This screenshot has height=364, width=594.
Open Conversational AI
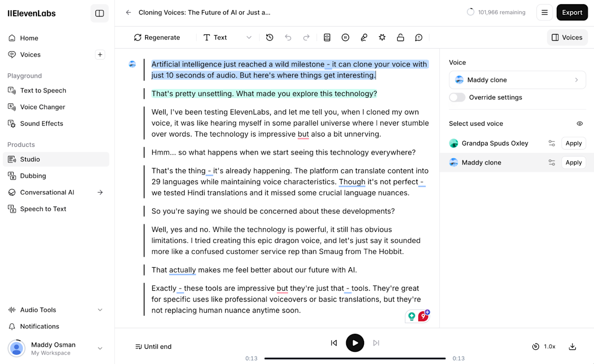point(47,192)
